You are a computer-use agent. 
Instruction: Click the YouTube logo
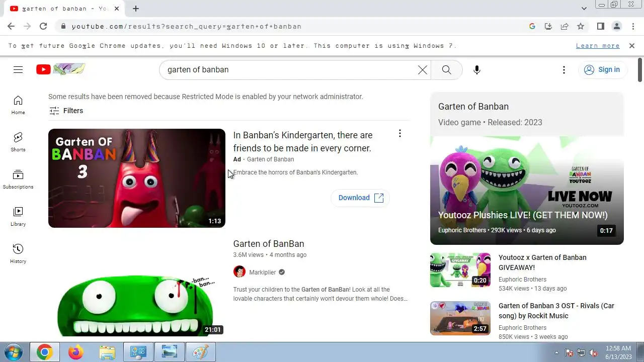point(60,69)
